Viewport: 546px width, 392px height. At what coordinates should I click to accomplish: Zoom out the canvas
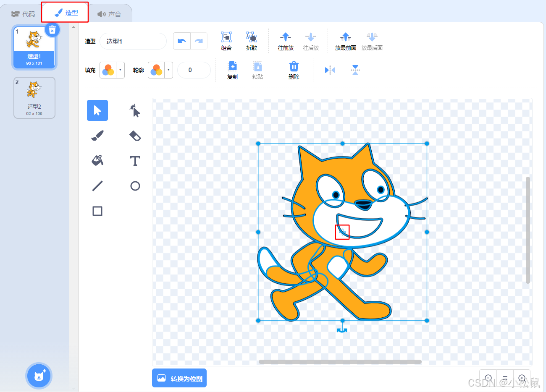click(488, 378)
